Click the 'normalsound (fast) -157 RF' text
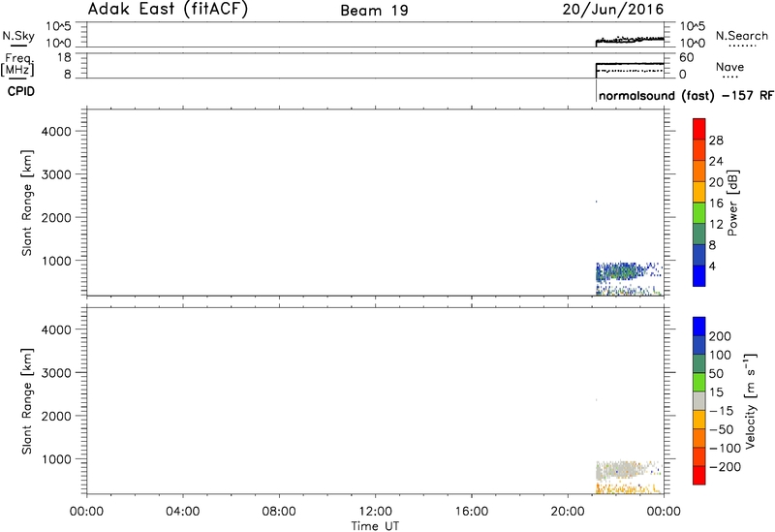This screenshot has height=532, width=775. click(x=686, y=95)
